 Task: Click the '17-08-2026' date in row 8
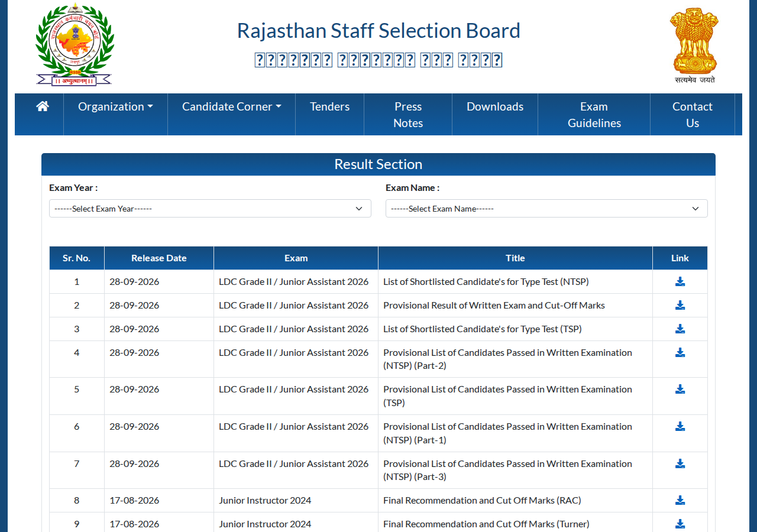click(134, 500)
